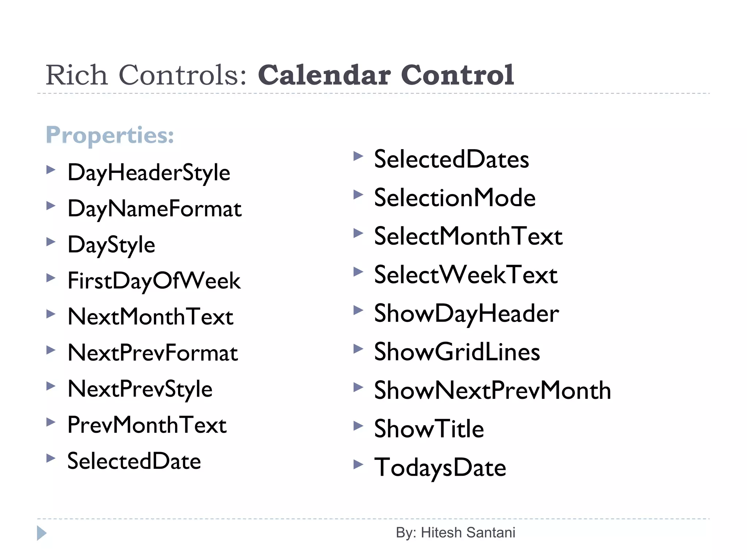The image size is (747, 560).
Task: Click the SelectWeekText property
Action: pos(466,275)
